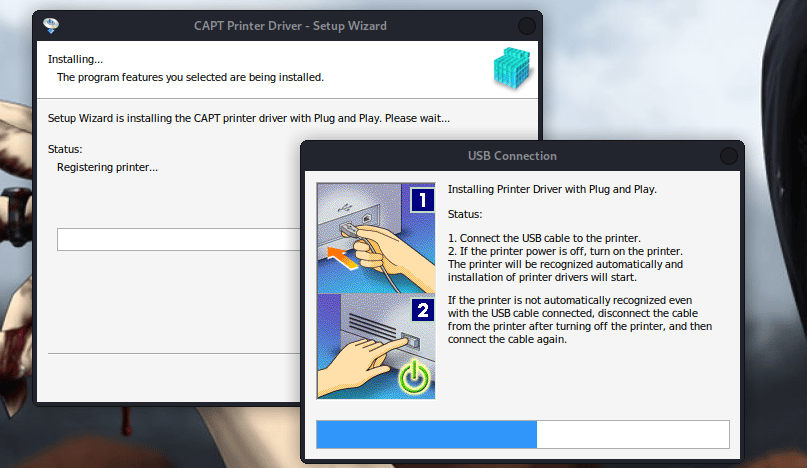Click the power button step 2 illustration
The height and width of the screenshot is (468, 807).
[x=376, y=346]
